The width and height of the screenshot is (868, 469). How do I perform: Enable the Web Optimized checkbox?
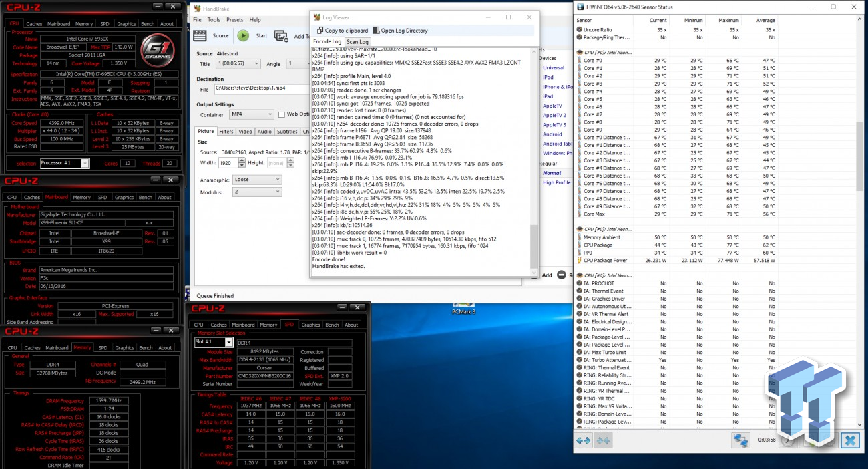282,114
